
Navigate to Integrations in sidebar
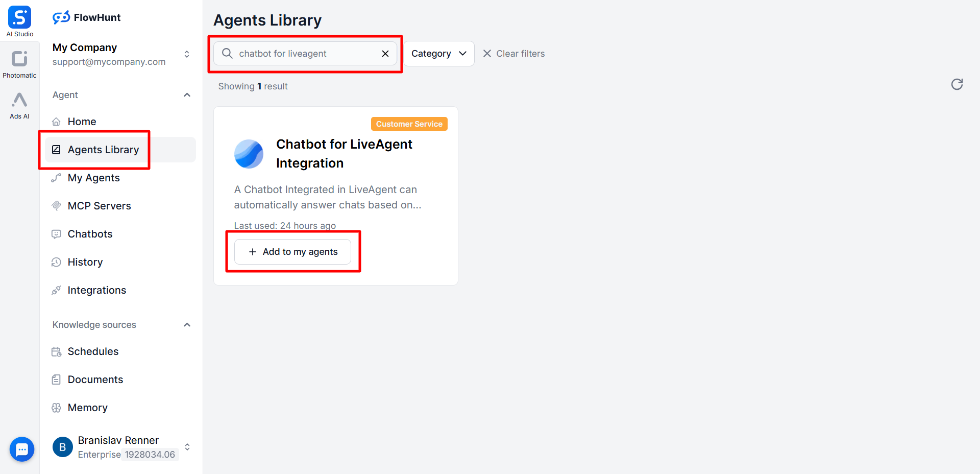(x=96, y=290)
